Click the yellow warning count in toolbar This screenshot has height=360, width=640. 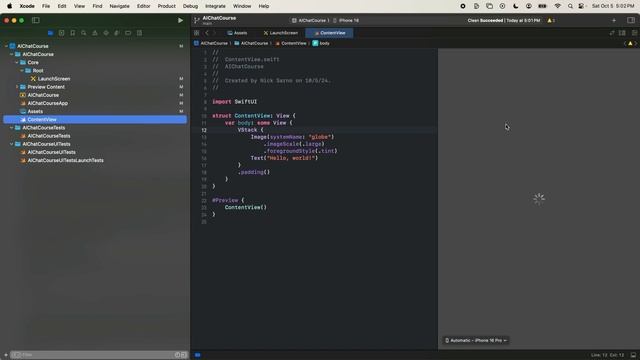click(551, 20)
